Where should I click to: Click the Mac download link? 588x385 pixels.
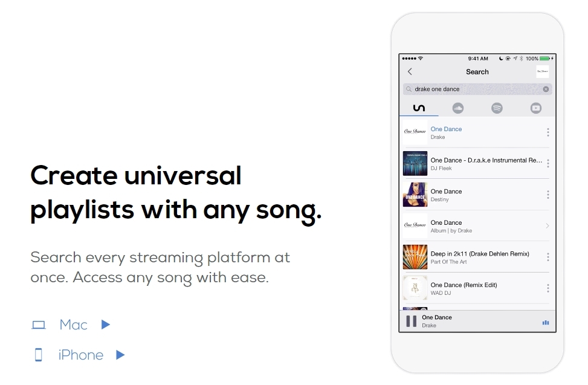coord(74,325)
